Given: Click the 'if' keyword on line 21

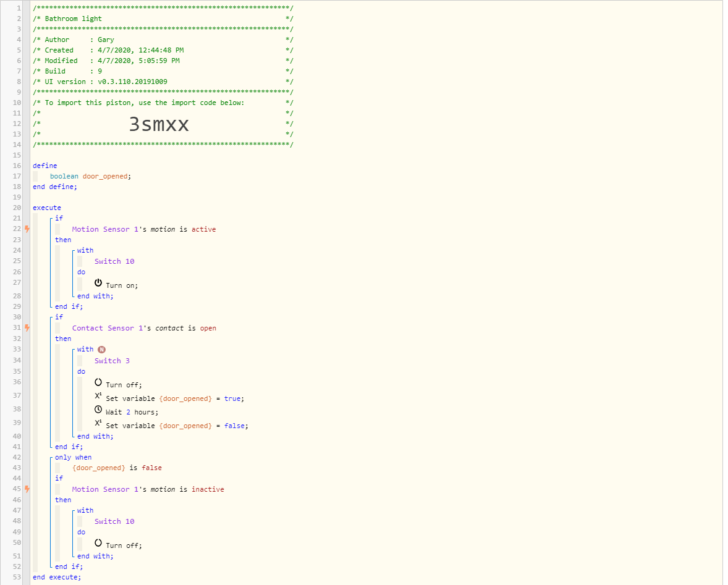Looking at the screenshot, I should [x=59, y=217].
